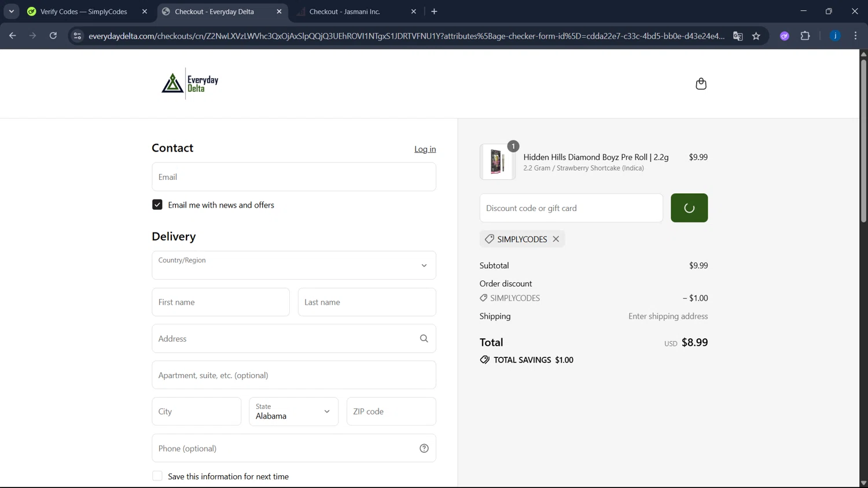Click the Last name field
Screen dimensions: 868x488
[x=367, y=302]
